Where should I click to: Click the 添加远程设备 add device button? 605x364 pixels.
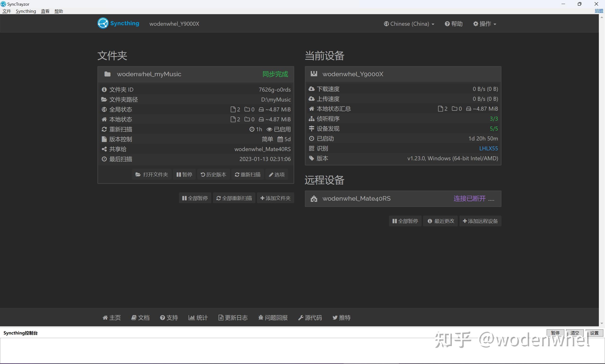(480, 221)
